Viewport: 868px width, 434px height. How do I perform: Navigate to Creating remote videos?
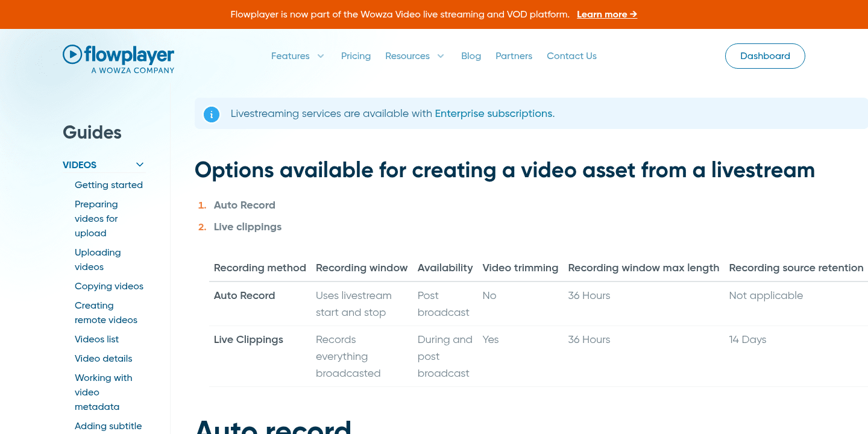click(106, 312)
